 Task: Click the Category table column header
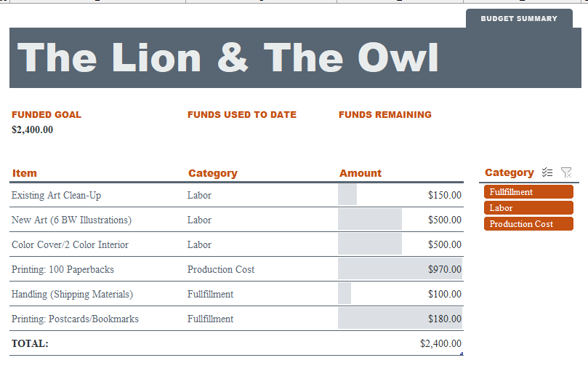point(213,173)
